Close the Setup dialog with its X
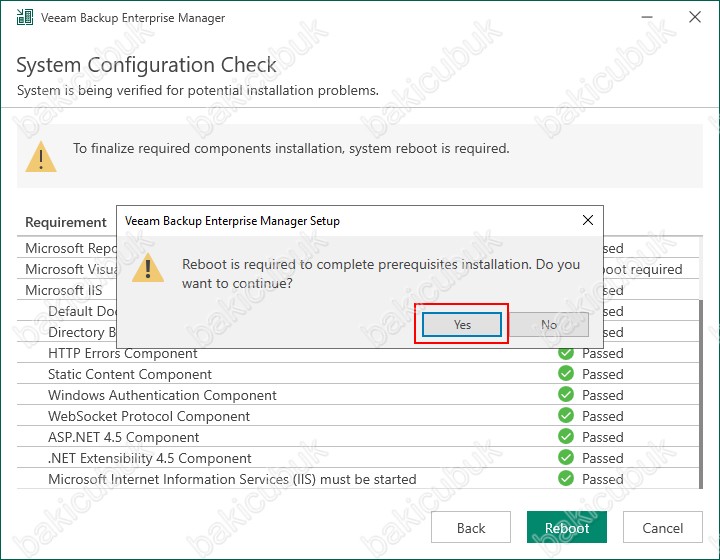Screen dimensions: 720x560 588,220
